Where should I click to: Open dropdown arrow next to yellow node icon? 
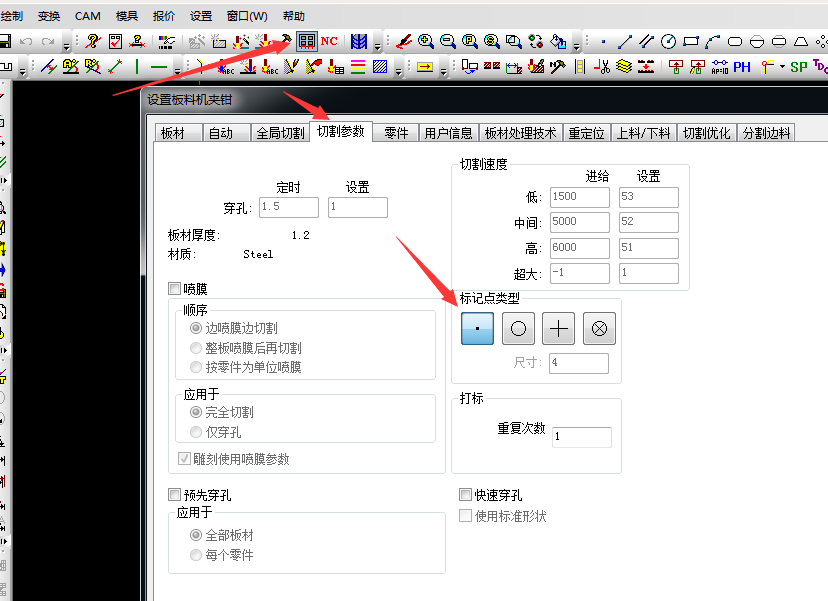click(x=781, y=68)
